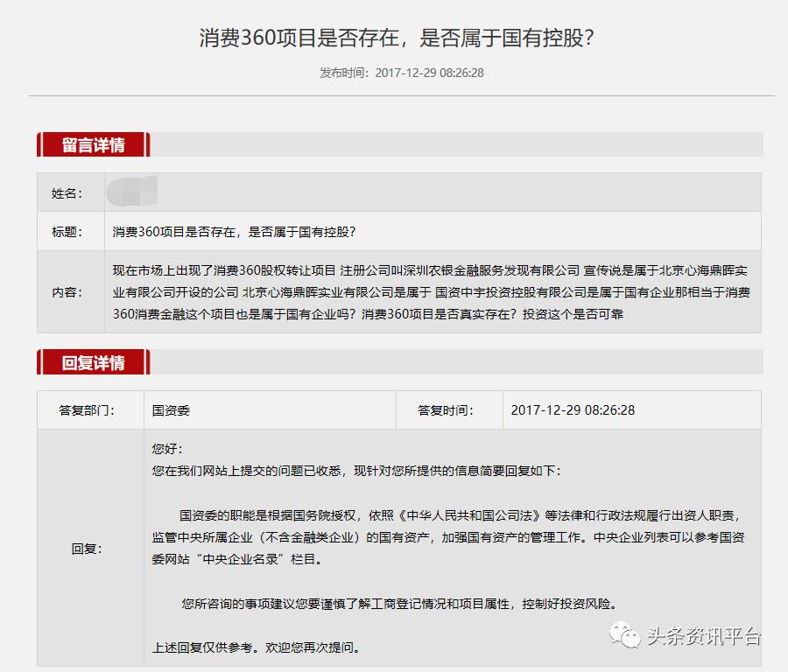Click the red vertical bar left of 留言详情 banner
The width and height of the screenshot is (788, 672).
click(37, 144)
